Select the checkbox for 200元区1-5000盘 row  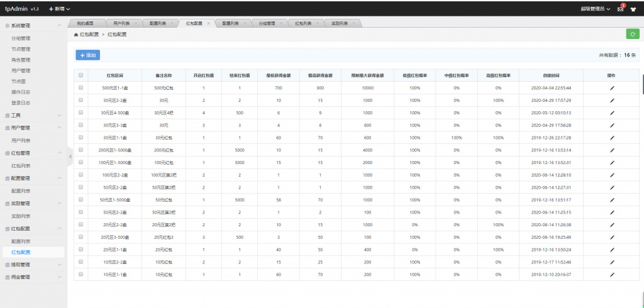point(80,150)
